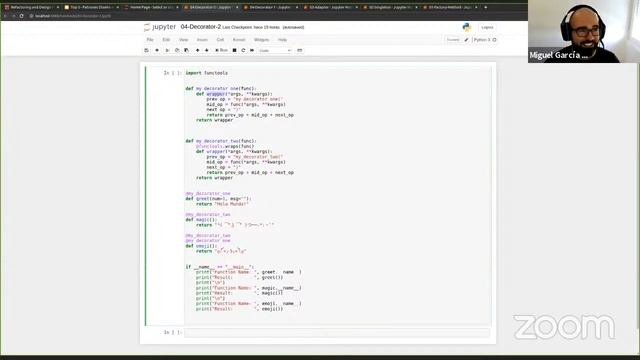Open the View menu
This screenshot has width=640, height=360.
pyautogui.click(x=184, y=40)
